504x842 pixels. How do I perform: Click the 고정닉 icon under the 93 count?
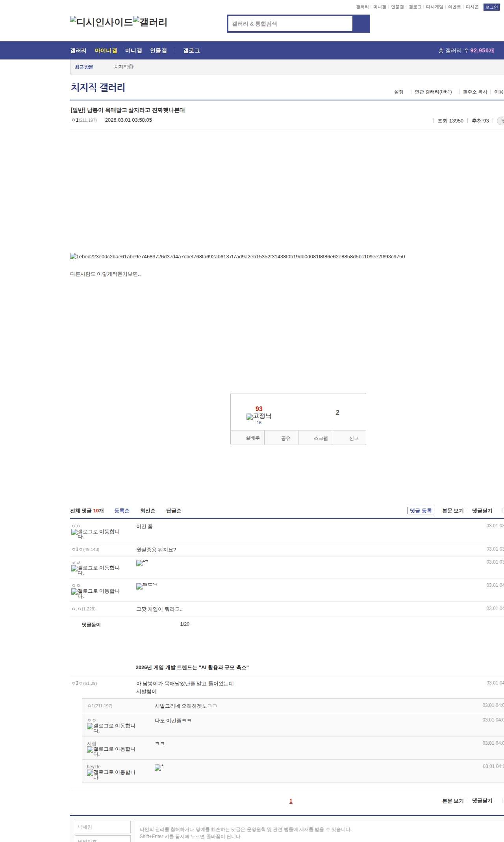coord(259,416)
